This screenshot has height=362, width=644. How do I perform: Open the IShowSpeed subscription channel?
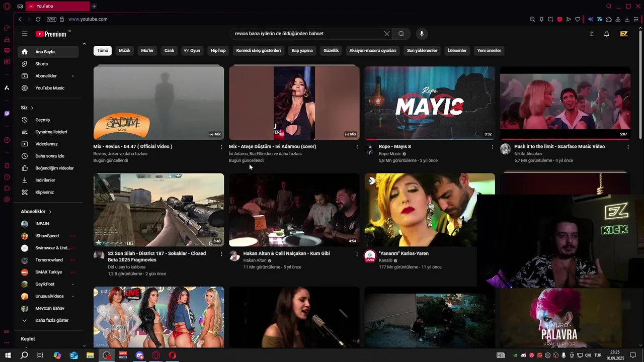(48, 236)
